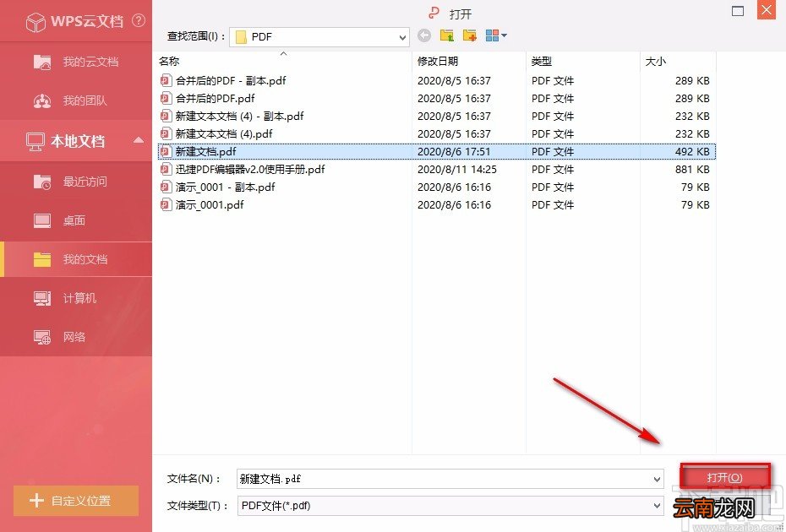Click PDF icon of 新建文本文档 (4) - 副本.pdf
Screen dimensions: 786x532
pyautogui.click(x=166, y=116)
